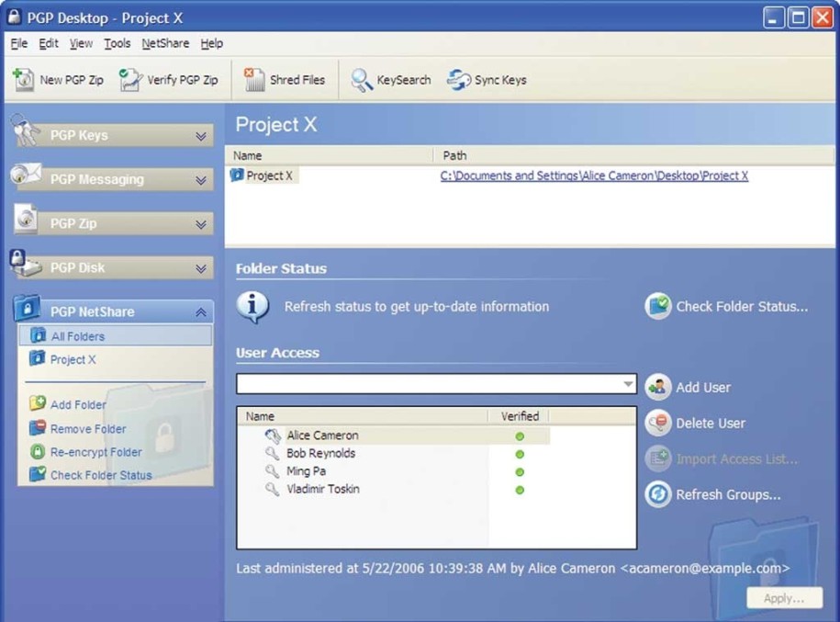840x622 pixels.
Task: Click the PGP Keys panel keys icon
Action: (25, 130)
